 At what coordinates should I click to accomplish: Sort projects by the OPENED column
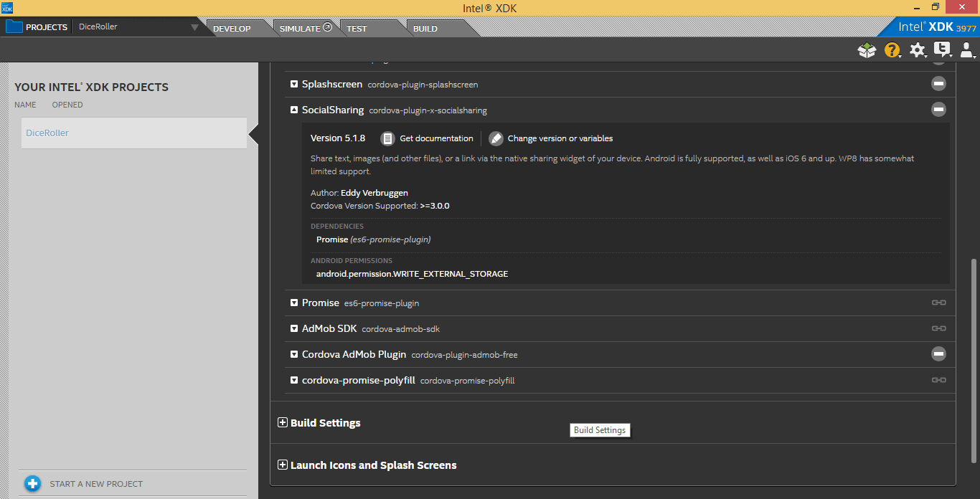pyautogui.click(x=67, y=105)
